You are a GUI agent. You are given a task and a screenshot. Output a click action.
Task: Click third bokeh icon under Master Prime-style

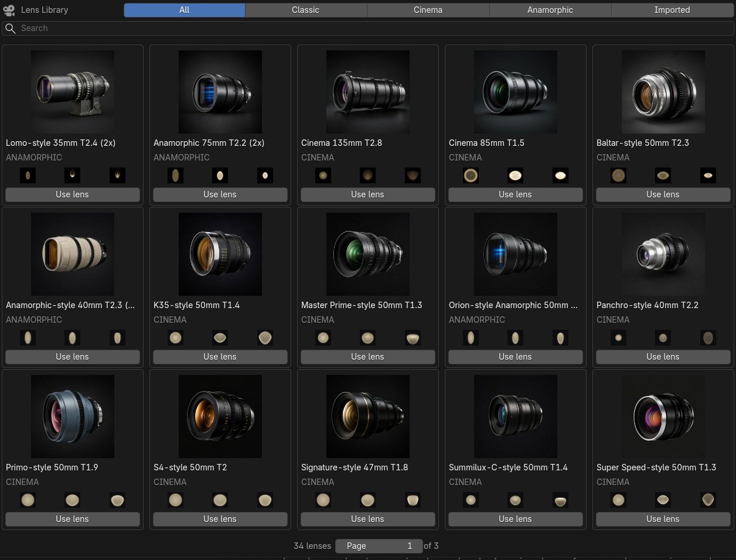click(x=413, y=337)
